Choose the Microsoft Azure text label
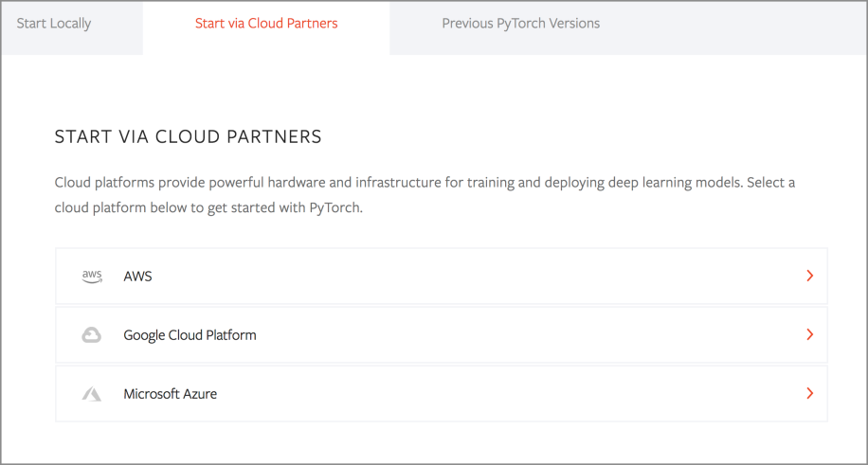 pyautogui.click(x=170, y=394)
